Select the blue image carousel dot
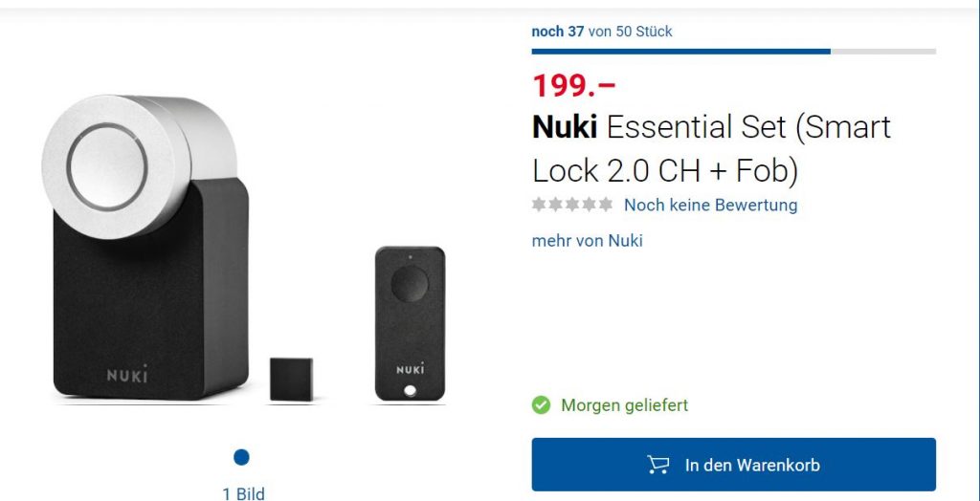Image resolution: width=980 pixels, height=501 pixels. pyautogui.click(x=241, y=457)
